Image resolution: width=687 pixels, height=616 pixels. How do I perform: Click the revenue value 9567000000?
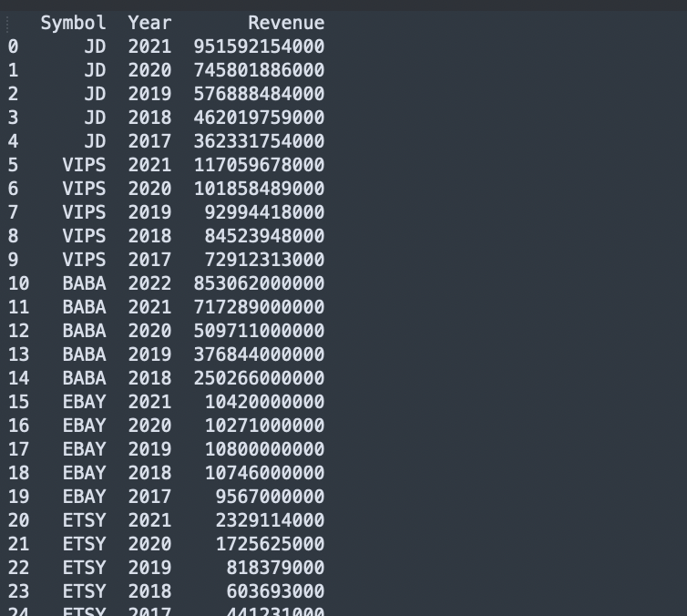tap(270, 496)
